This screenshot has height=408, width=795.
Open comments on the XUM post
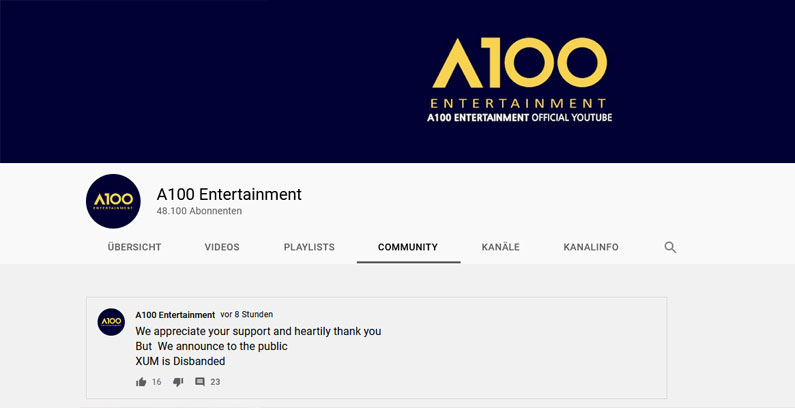point(200,382)
